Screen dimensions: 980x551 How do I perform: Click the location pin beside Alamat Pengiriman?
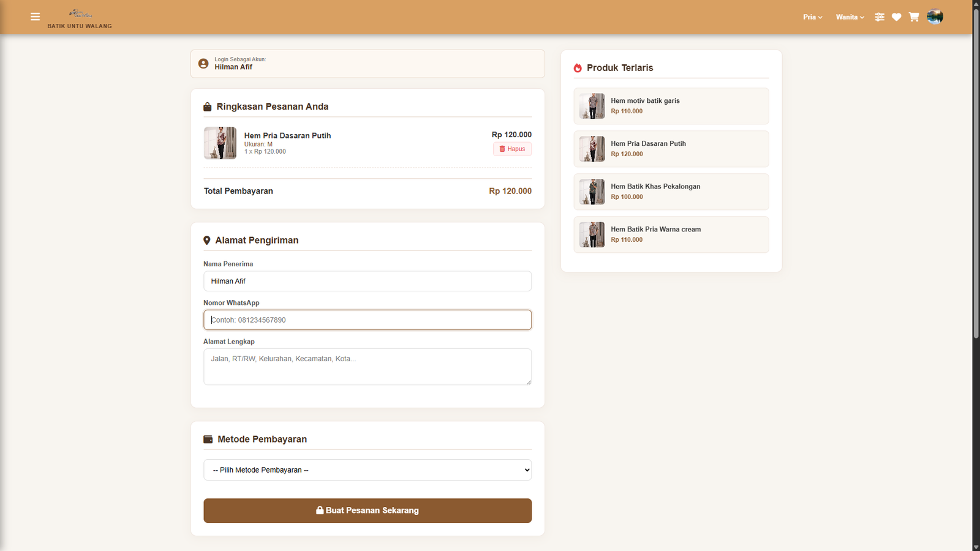click(x=207, y=241)
